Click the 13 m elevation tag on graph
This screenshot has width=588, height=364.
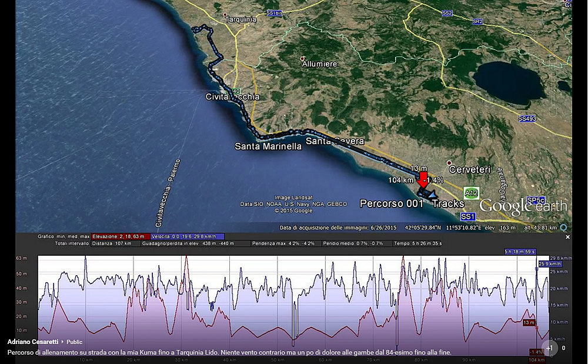(529, 322)
